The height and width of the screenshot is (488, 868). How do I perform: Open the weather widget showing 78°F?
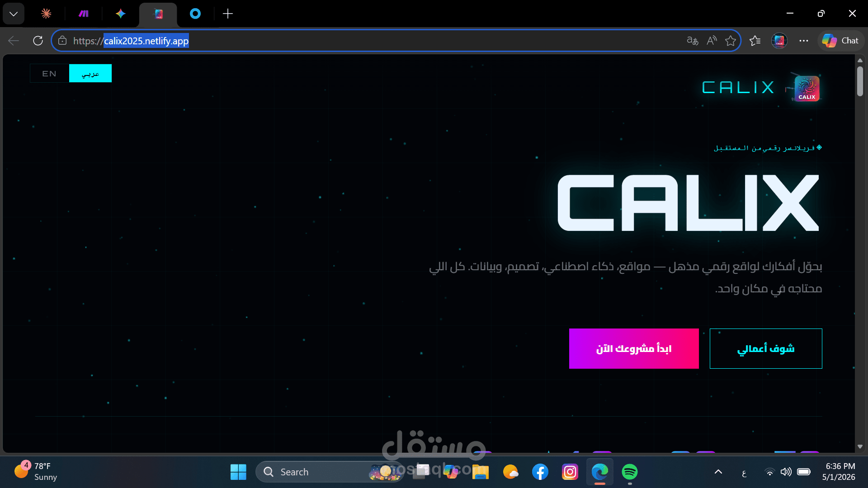36,471
